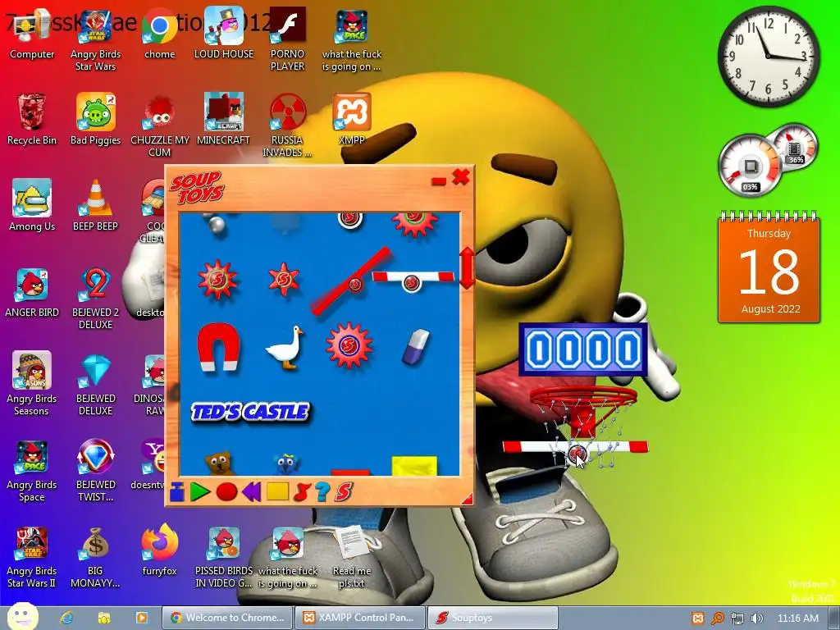Minimize the Souptoys toybox window
This screenshot has width=840, height=630.
[x=438, y=180]
